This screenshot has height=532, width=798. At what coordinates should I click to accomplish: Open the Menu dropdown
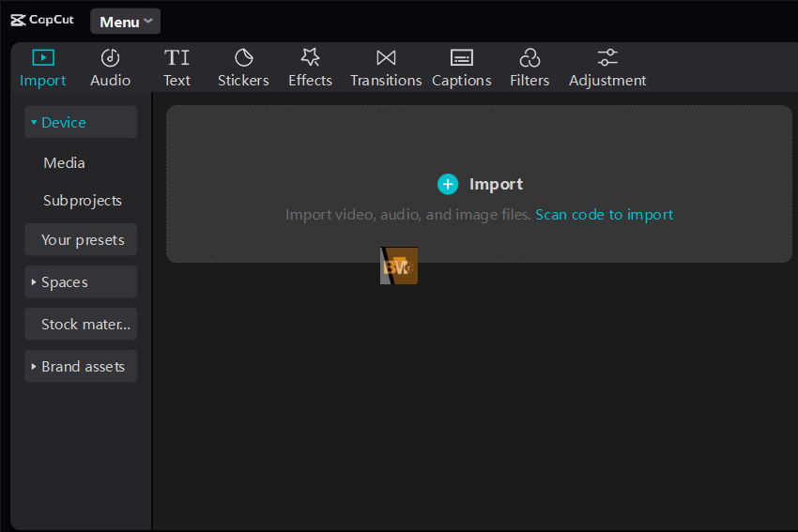pos(125,22)
